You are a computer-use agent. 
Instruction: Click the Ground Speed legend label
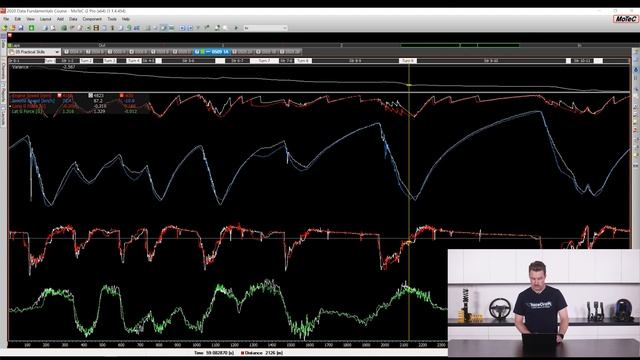click(x=33, y=101)
